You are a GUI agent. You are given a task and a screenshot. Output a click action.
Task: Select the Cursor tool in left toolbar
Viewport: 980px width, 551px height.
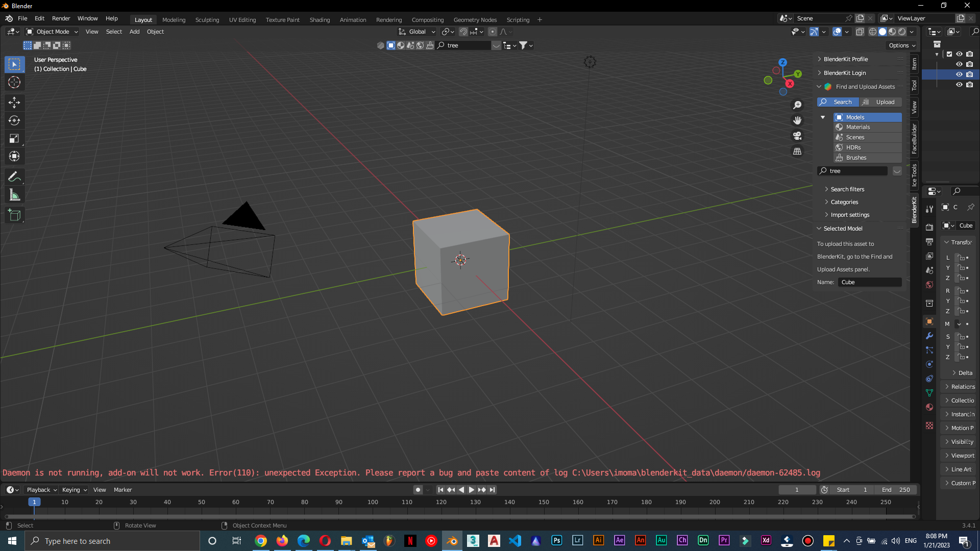[14, 82]
